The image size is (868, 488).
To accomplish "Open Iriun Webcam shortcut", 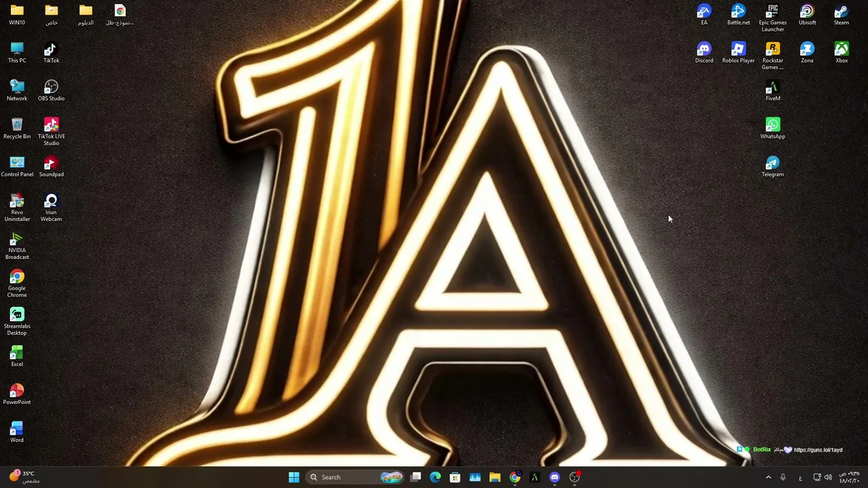I will pos(51,208).
